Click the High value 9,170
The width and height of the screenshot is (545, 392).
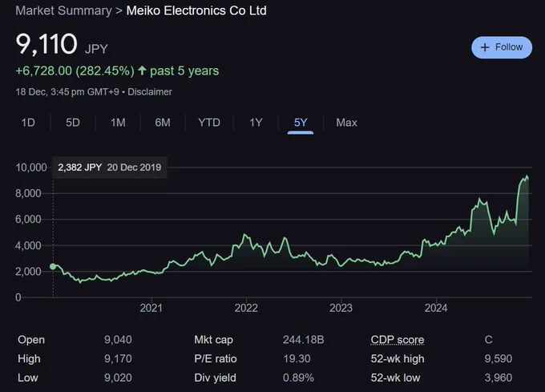118,358
